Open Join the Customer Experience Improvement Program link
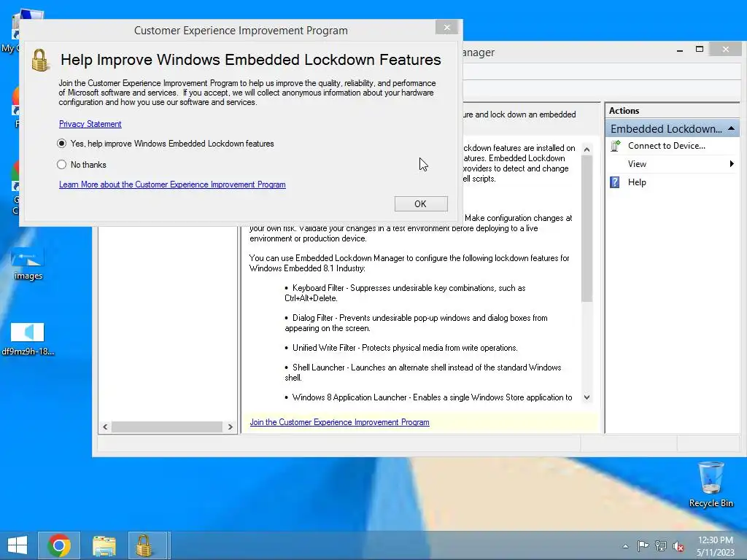The height and width of the screenshot is (560, 747). click(x=339, y=422)
